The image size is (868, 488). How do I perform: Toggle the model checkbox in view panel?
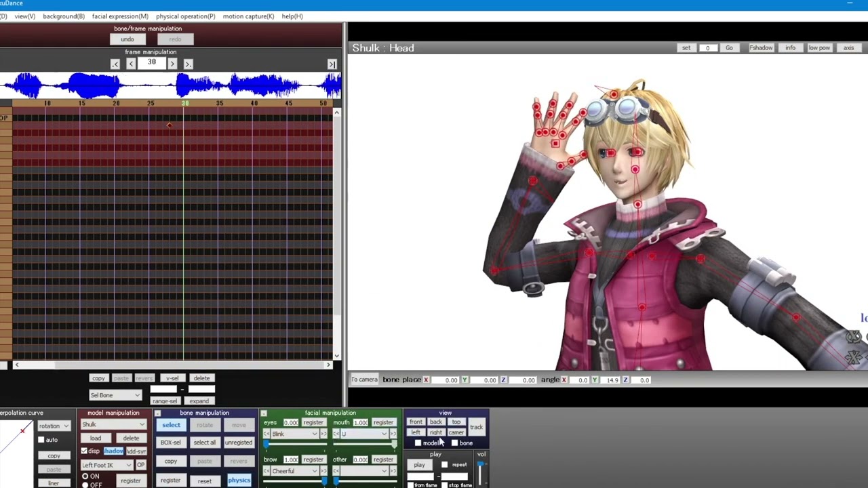tap(418, 443)
